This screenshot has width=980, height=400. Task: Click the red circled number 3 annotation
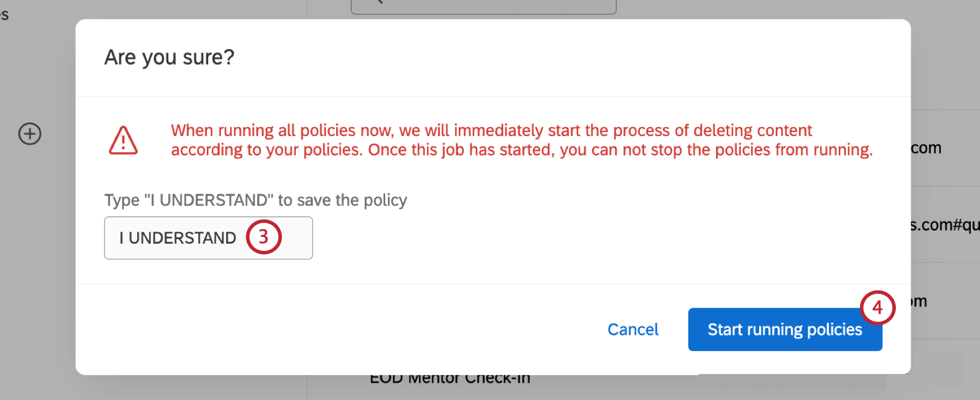click(x=263, y=236)
